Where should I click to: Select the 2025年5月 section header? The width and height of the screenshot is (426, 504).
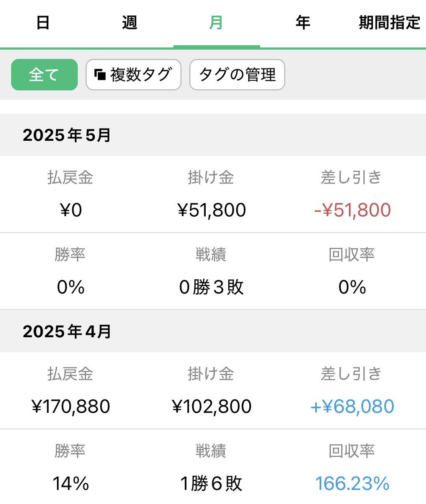click(213, 135)
